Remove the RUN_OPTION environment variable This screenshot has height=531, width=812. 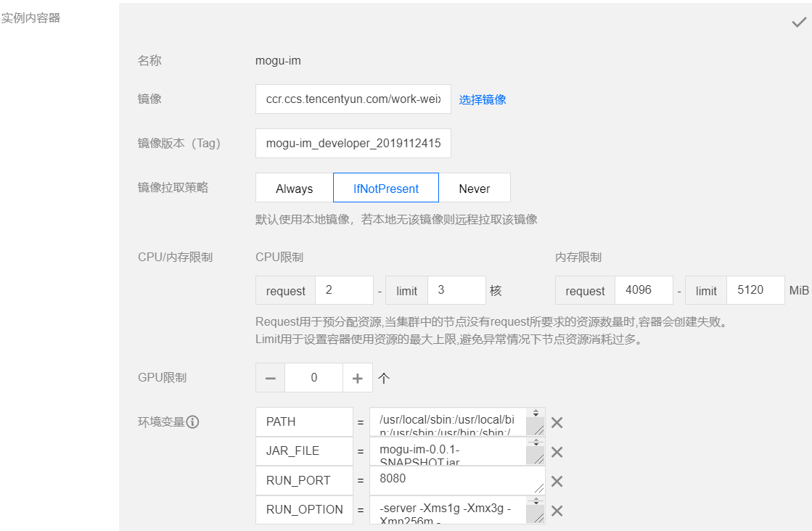[557, 511]
